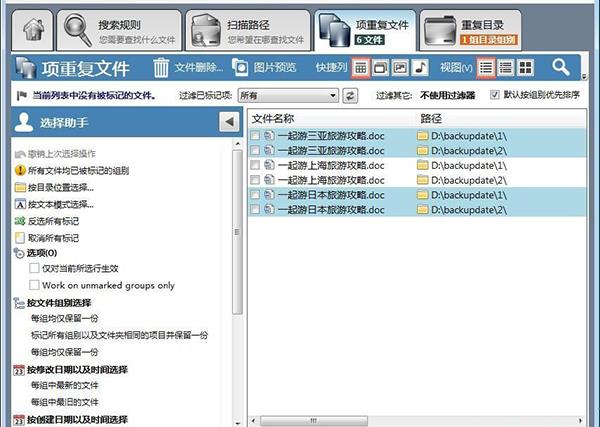The image size is (600, 427).
Task: Check 一起游日本旅游攻略.doc in backupdate\2
Action: pos(255,209)
